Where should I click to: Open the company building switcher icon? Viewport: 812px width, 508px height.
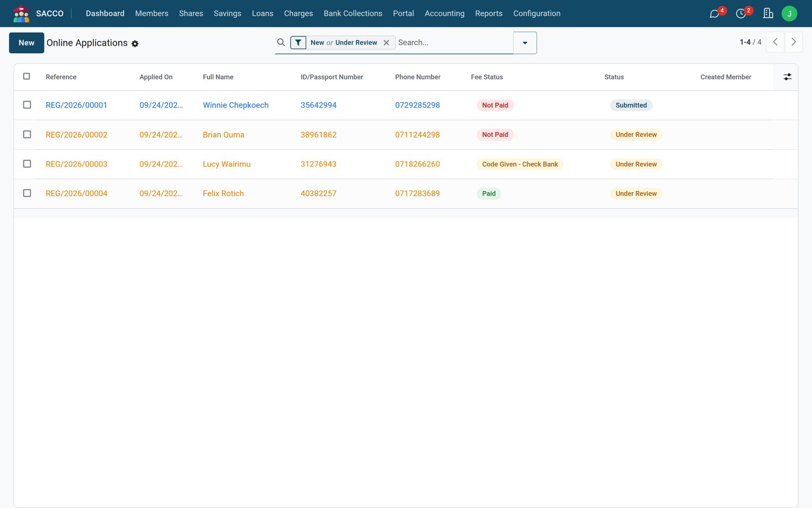point(768,14)
